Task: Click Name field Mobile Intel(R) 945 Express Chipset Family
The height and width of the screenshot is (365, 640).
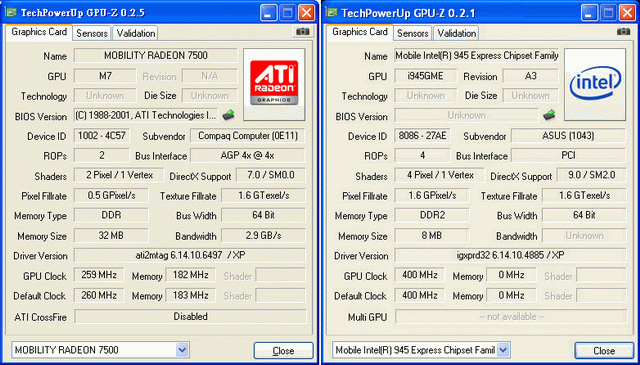Action: (x=477, y=56)
